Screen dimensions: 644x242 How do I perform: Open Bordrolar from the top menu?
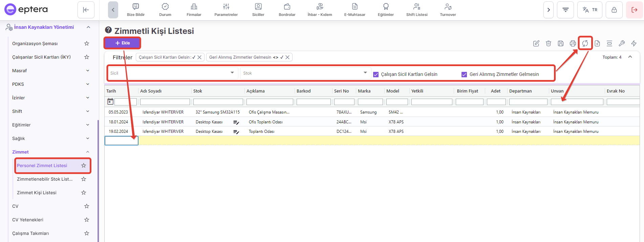point(287,10)
